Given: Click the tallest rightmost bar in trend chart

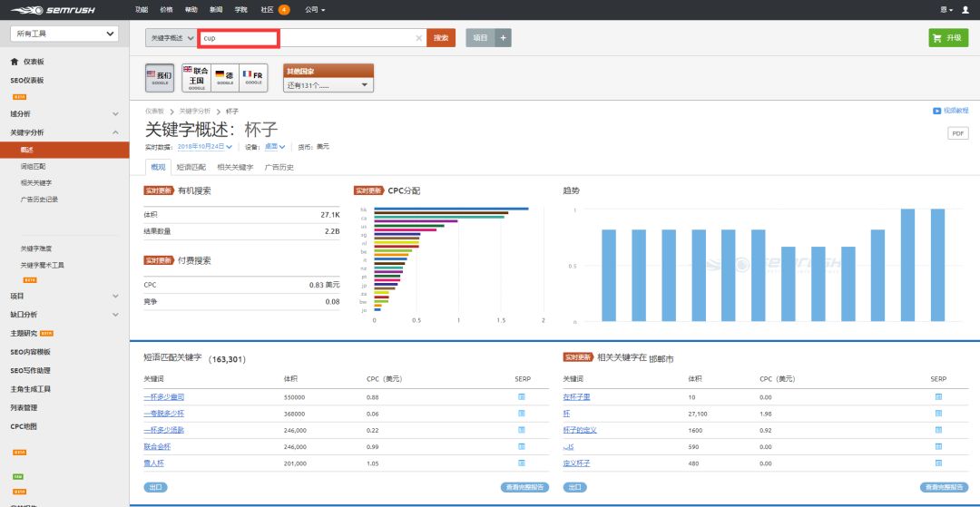Looking at the screenshot, I should [937, 265].
